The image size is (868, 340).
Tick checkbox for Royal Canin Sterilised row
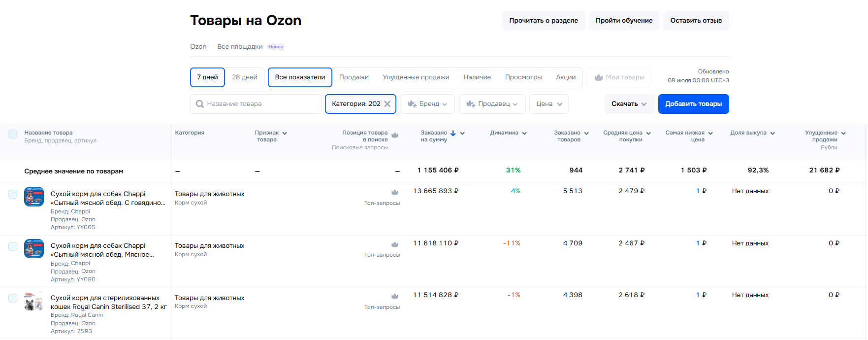[x=13, y=298]
